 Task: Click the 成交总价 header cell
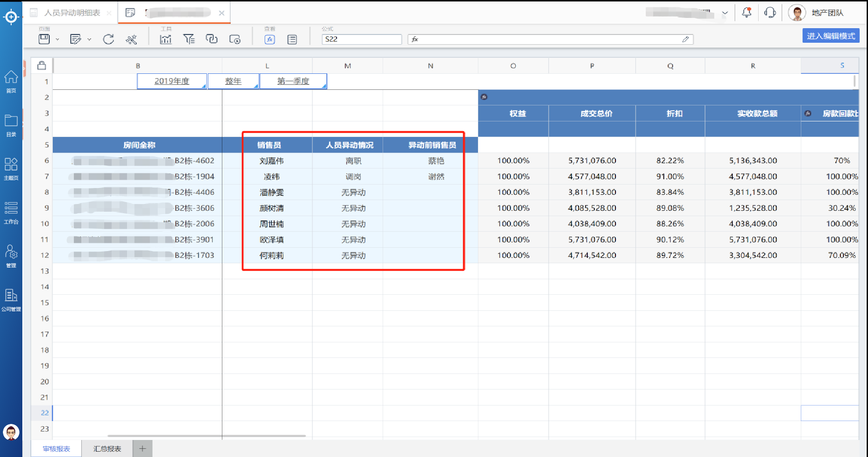(592, 113)
